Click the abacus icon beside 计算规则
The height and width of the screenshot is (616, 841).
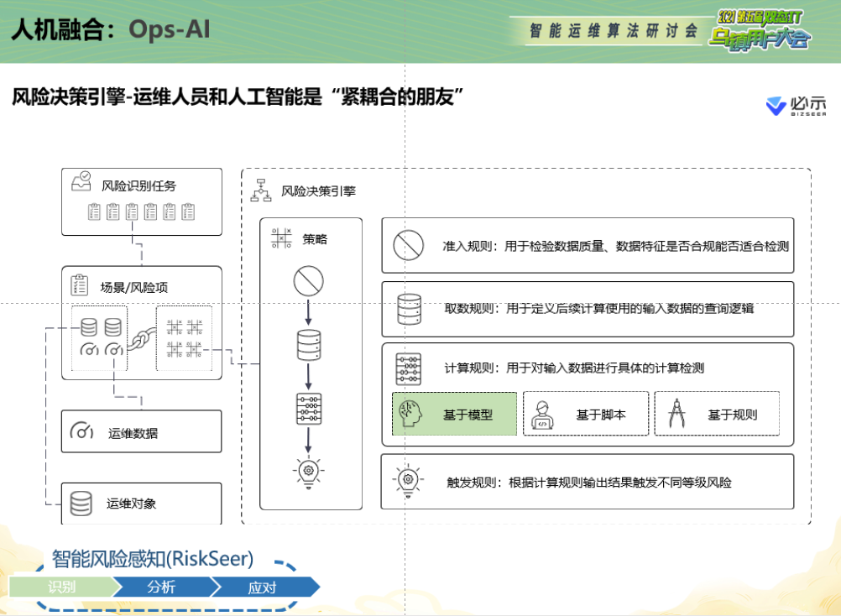[408, 368]
